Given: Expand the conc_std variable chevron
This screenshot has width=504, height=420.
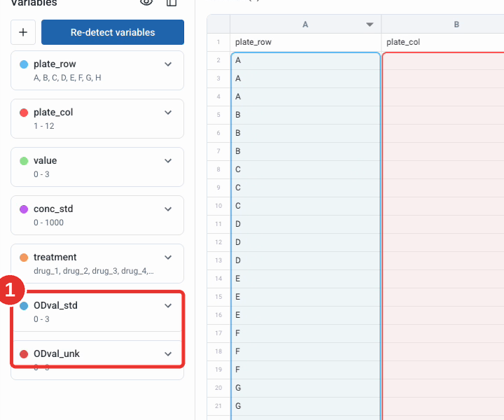Looking at the screenshot, I should [168, 209].
